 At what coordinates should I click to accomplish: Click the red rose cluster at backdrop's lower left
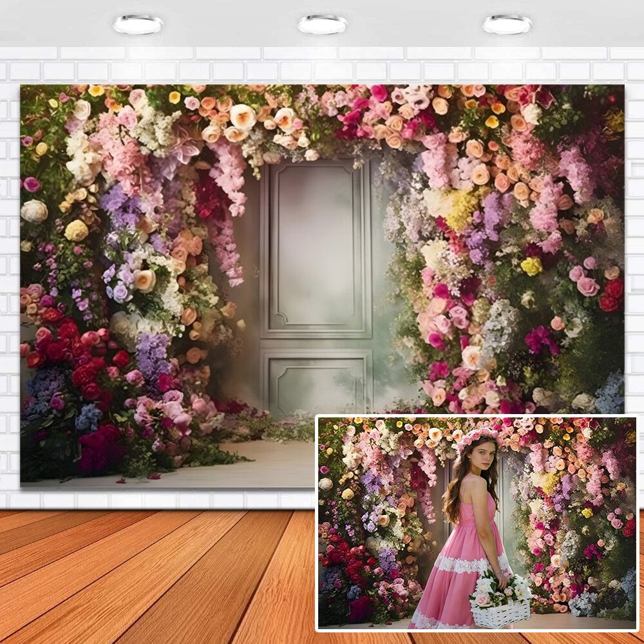(x=71, y=361)
